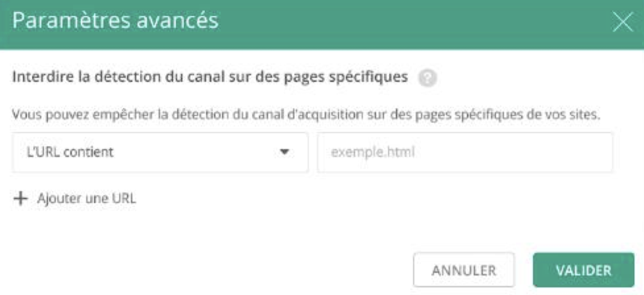Screen dimensions: 644x295
Task: Dismiss the dialog using the white cross icon
Action: click(x=623, y=22)
